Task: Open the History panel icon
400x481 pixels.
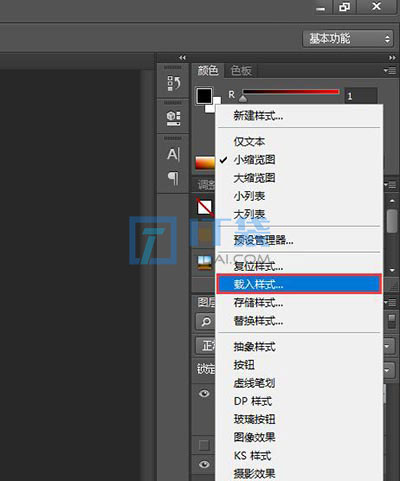Action: pos(174,83)
